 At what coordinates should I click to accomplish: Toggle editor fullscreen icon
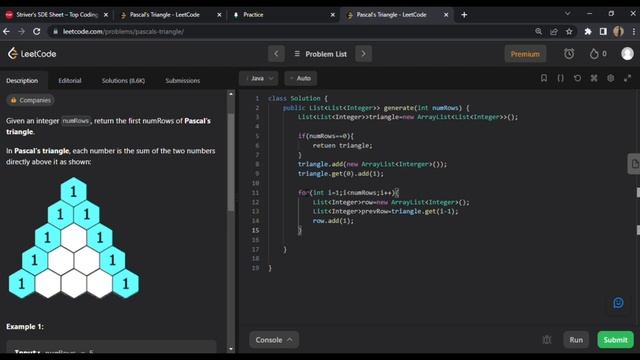(627, 78)
